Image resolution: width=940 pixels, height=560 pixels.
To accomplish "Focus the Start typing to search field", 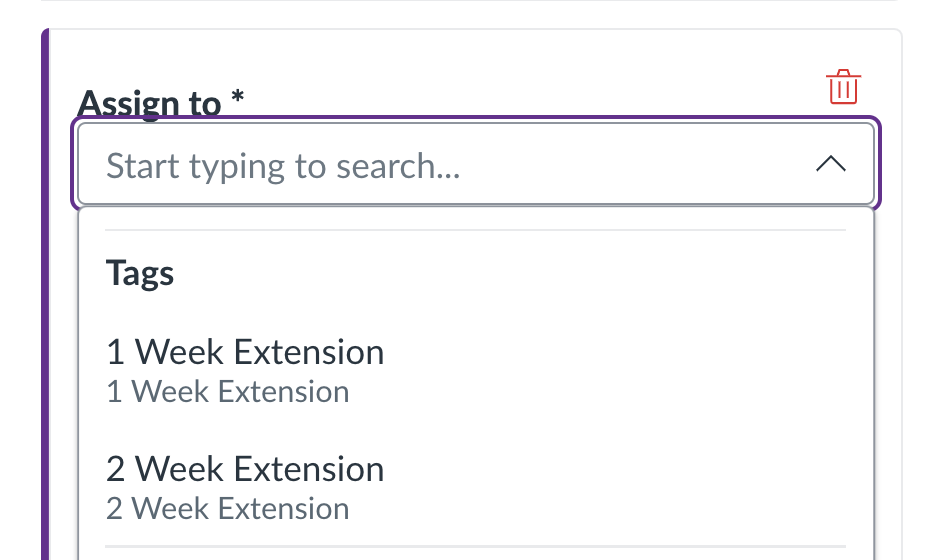I will pyautogui.click(x=476, y=164).
